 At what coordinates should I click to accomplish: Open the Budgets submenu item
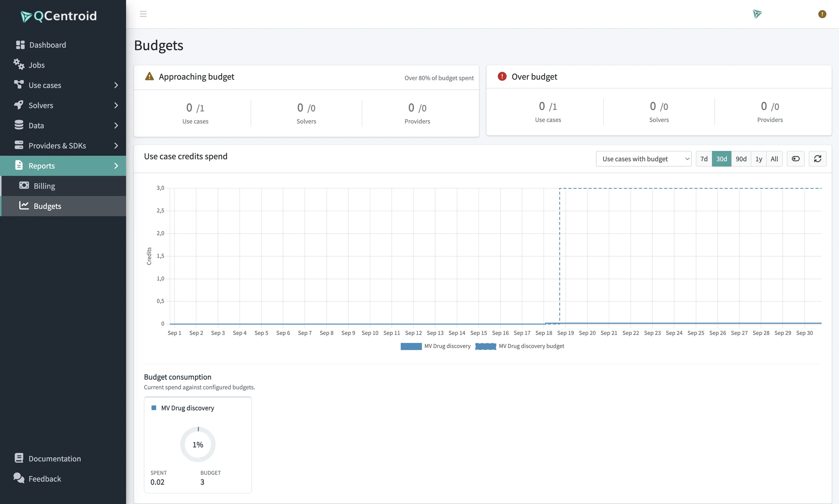pos(63,206)
